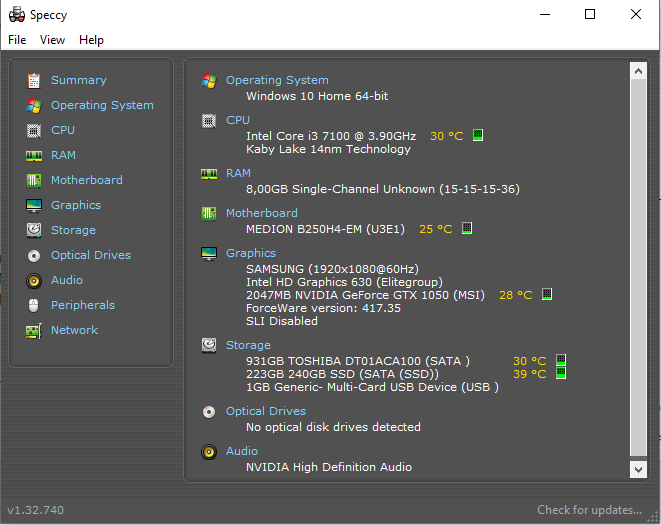Click the Network icon in the sidebar

tap(34, 330)
